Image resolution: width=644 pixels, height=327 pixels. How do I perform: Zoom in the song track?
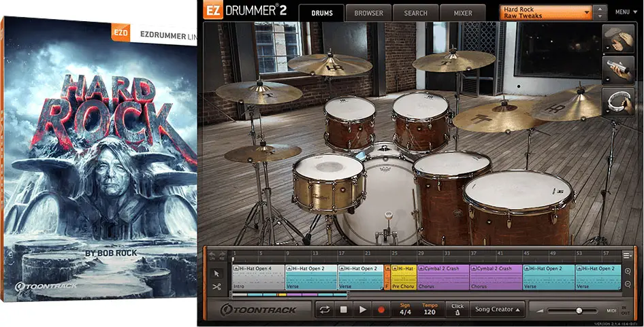tap(628, 271)
